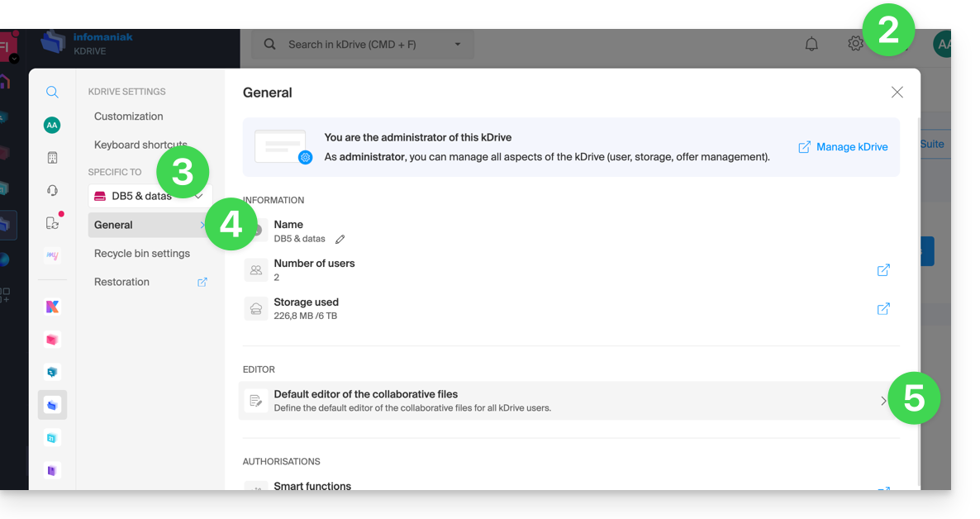Viewport: 980px width, 519px height.
Task: Click the Number of users people icon
Action: click(256, 270)
